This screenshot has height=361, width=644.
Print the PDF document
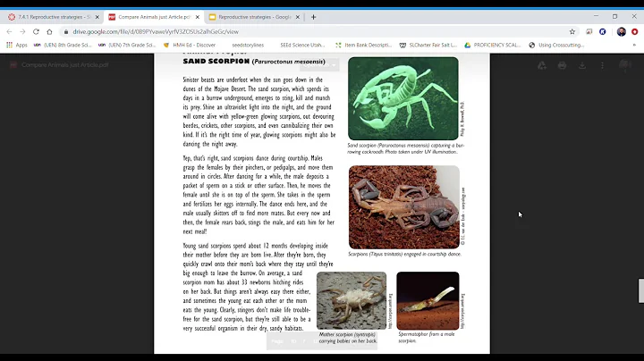point(563,65)
